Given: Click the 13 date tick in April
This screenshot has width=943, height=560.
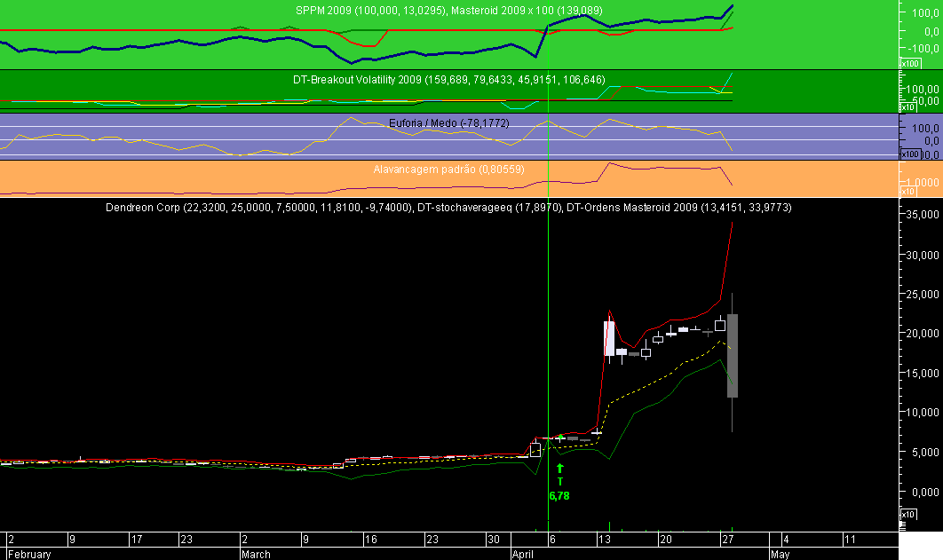Looking at the screenshot, I should [x=605, y=539].
